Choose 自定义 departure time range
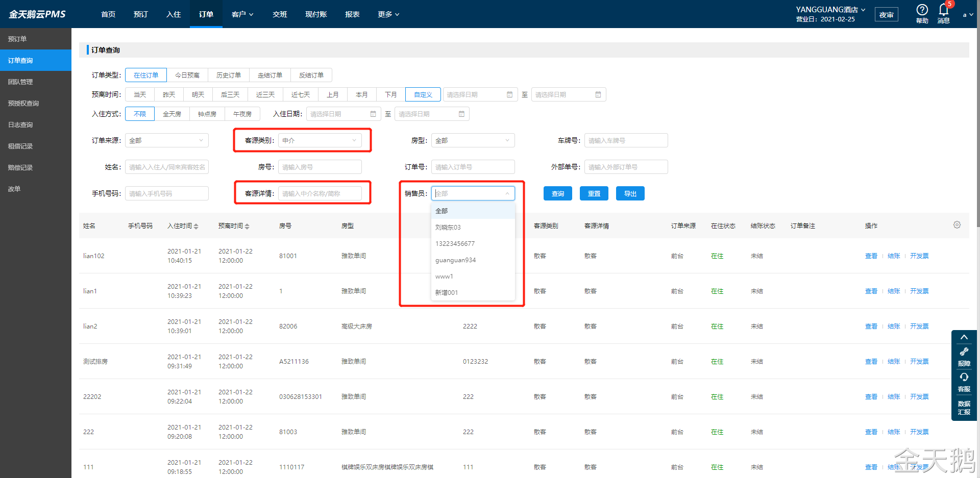The image size is (980, 478). click(x=423, y=95)
